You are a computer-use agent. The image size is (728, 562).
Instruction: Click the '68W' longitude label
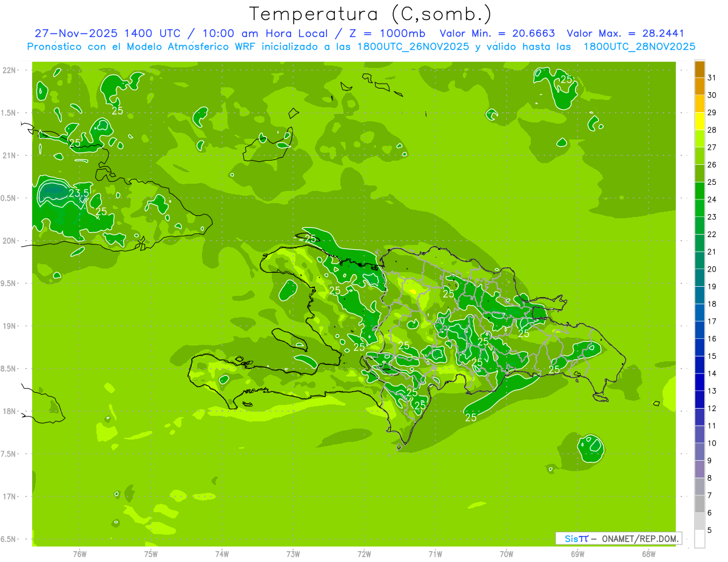pyautogui.click(x=649, y=554)
